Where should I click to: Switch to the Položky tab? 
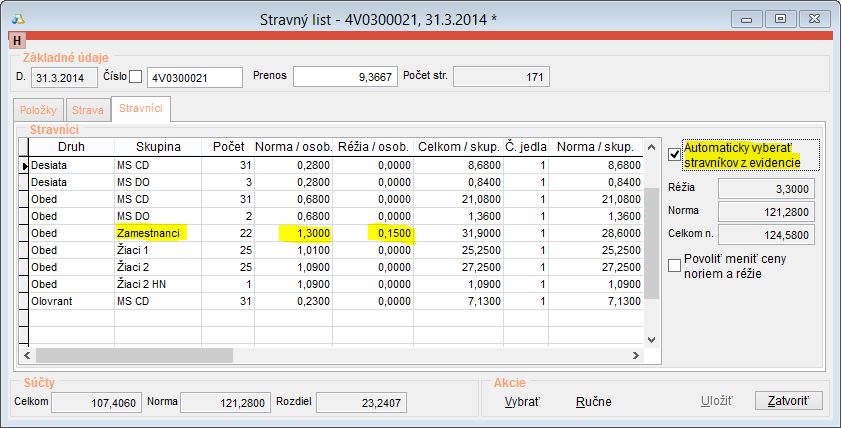[39, 110]
